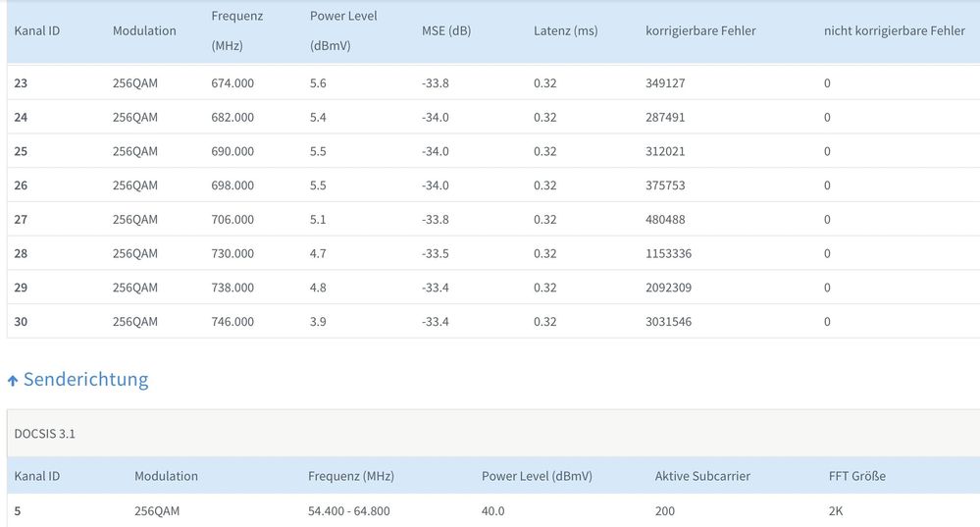Select upstream channel ID 5
Viewport: 980px width, 527px height.
tap(18, 510)
